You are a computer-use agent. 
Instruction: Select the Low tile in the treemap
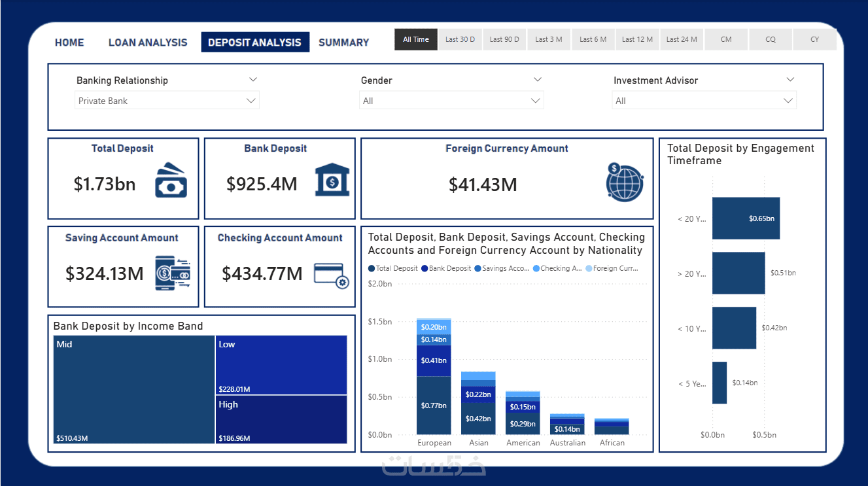(x=281, y=366)
